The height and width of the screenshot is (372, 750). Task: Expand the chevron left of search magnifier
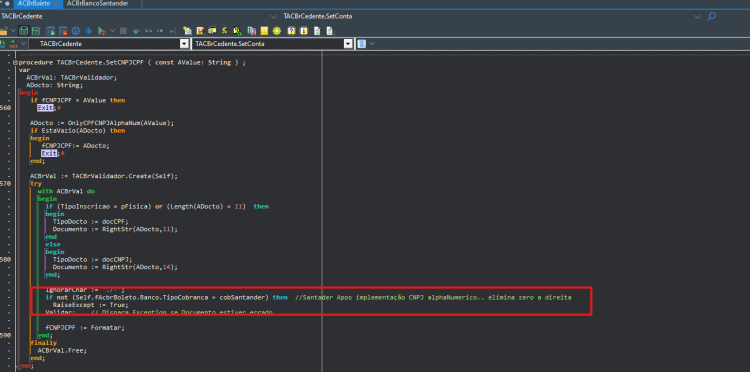[x=698, y=17]
